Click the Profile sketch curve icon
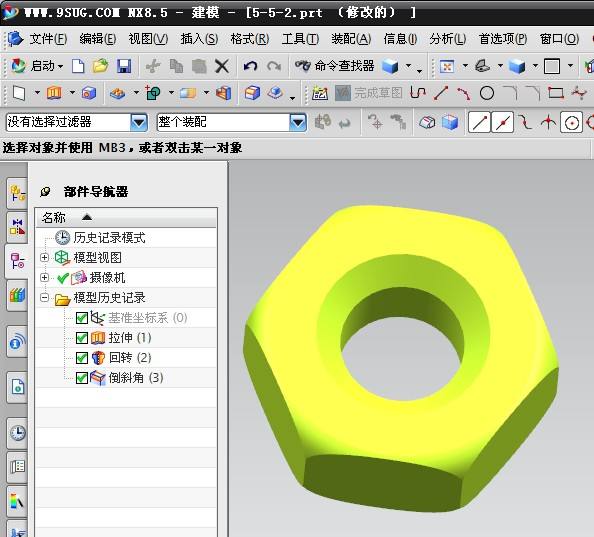 pyautogui.click(x=418, y=93)
